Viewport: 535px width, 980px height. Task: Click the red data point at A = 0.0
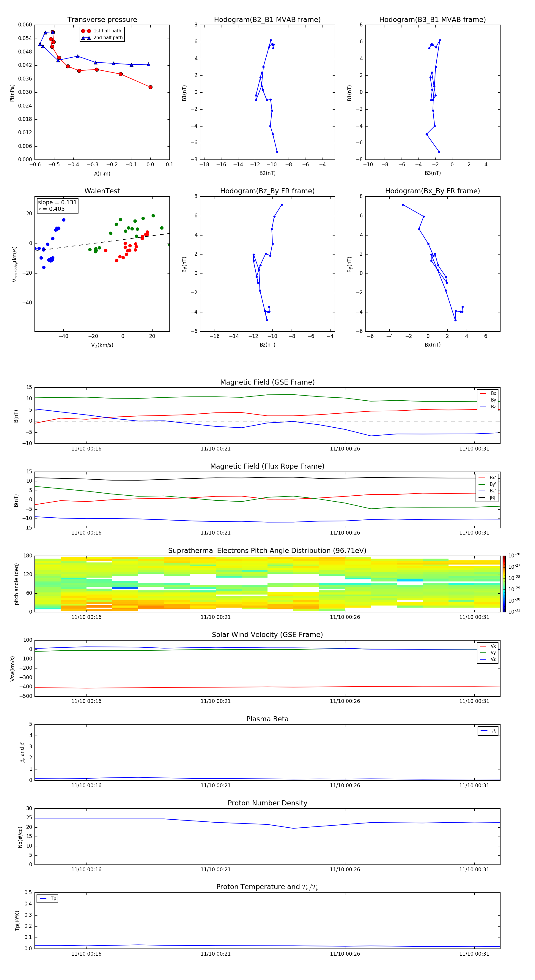[150, 87]
